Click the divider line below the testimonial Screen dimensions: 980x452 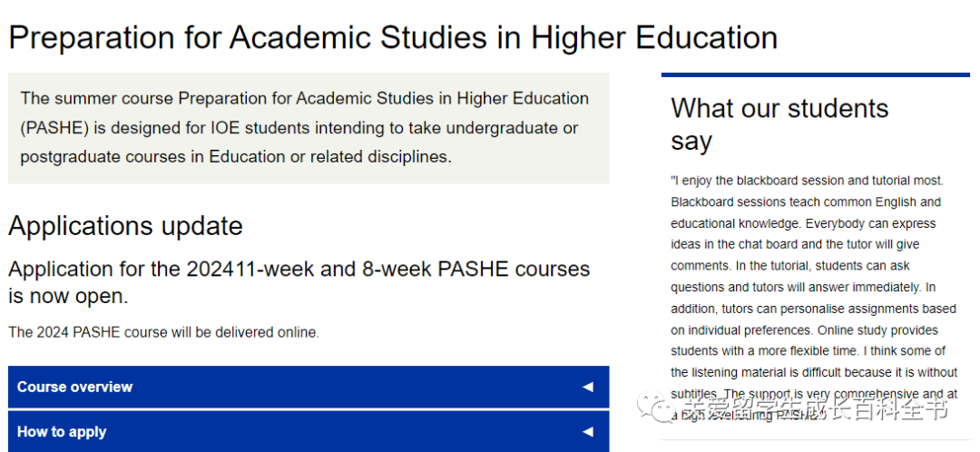[816, 439]
